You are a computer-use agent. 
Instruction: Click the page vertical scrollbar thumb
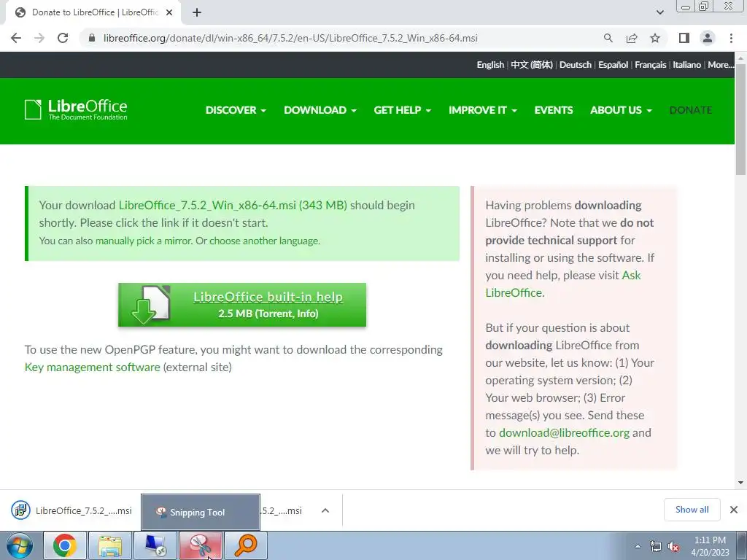coord(741,119)
